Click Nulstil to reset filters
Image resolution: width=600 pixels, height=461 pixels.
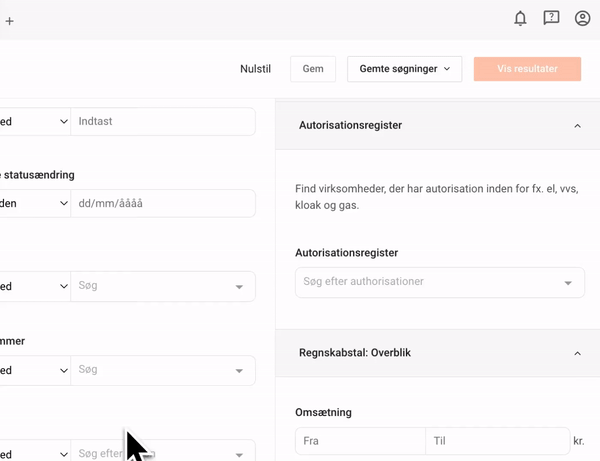(256, 69)
